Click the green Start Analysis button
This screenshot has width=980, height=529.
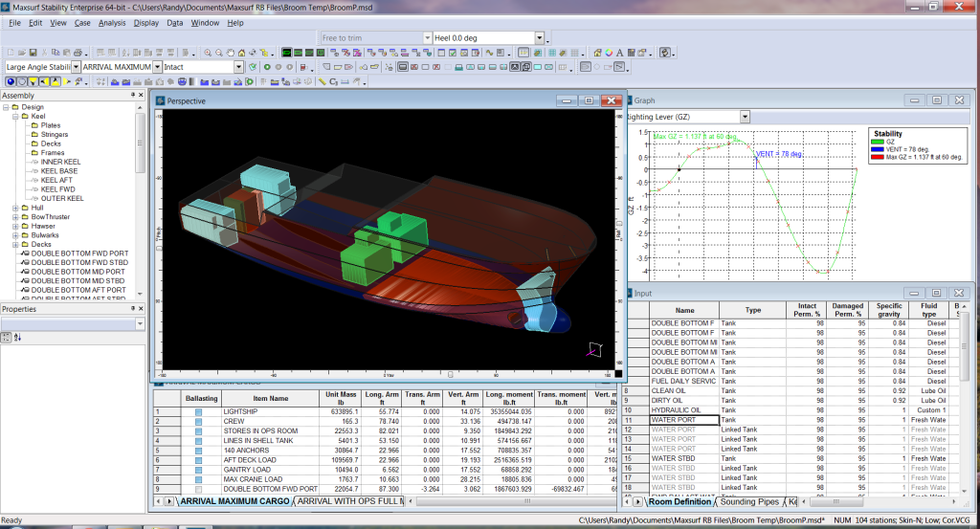[x=267, y=67]
